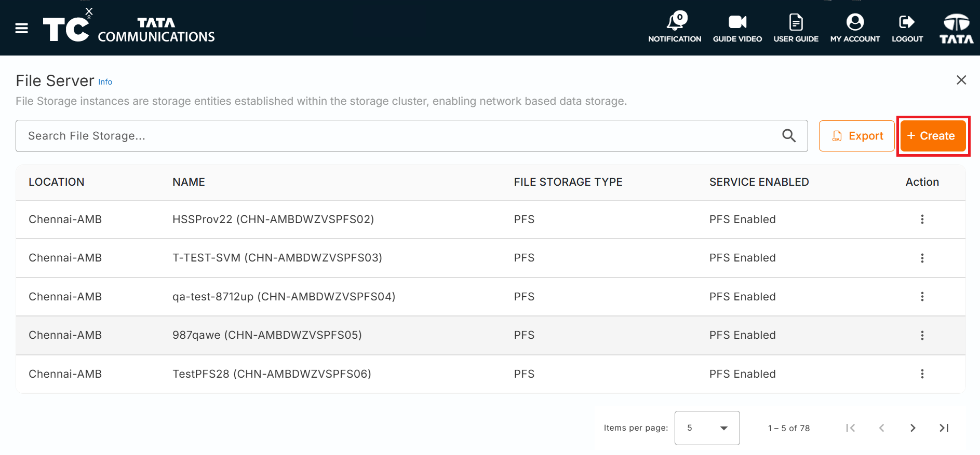Image resolution: width=980 pixels, height=455 pixels.
Task: Jump to the last page
Action: click(x=944, y=428)
